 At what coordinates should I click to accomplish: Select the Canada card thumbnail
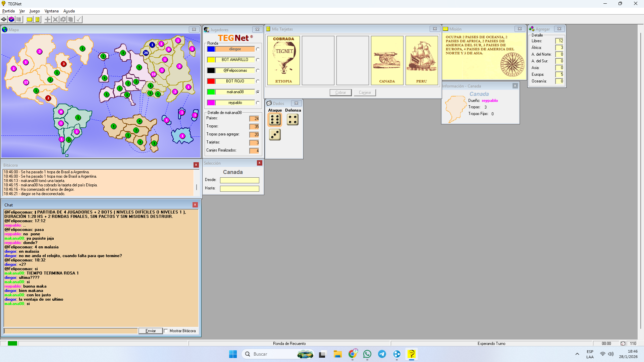pyautogui.click(x=387, y=60)
